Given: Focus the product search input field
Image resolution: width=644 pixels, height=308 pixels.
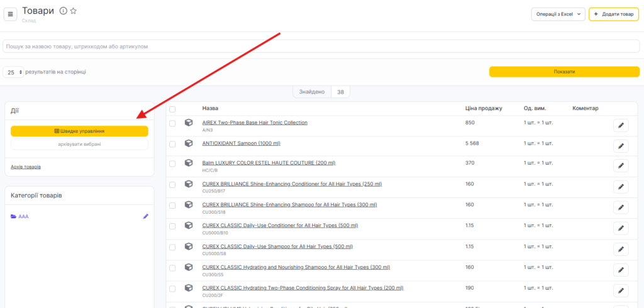Looking at the screenshot, I should 321,47.
